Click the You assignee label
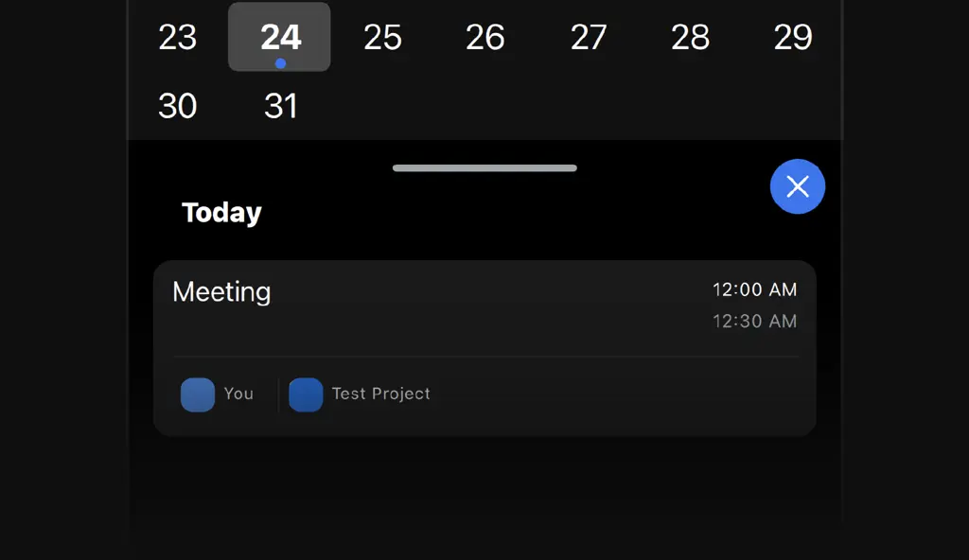The width and height of the screenshot is (969, 560). (238, 394)
